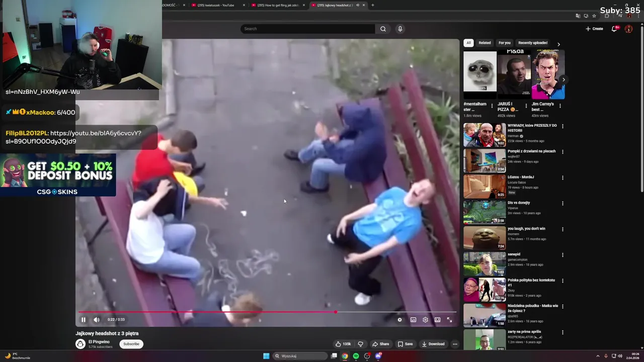Screen dimensions: 644x362
Task: Select the Recently uploaded filter chip
Action: [533, 43]
